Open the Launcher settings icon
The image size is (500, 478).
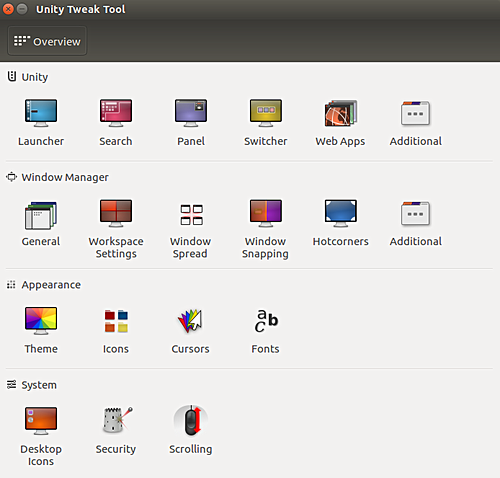[41, 113]
